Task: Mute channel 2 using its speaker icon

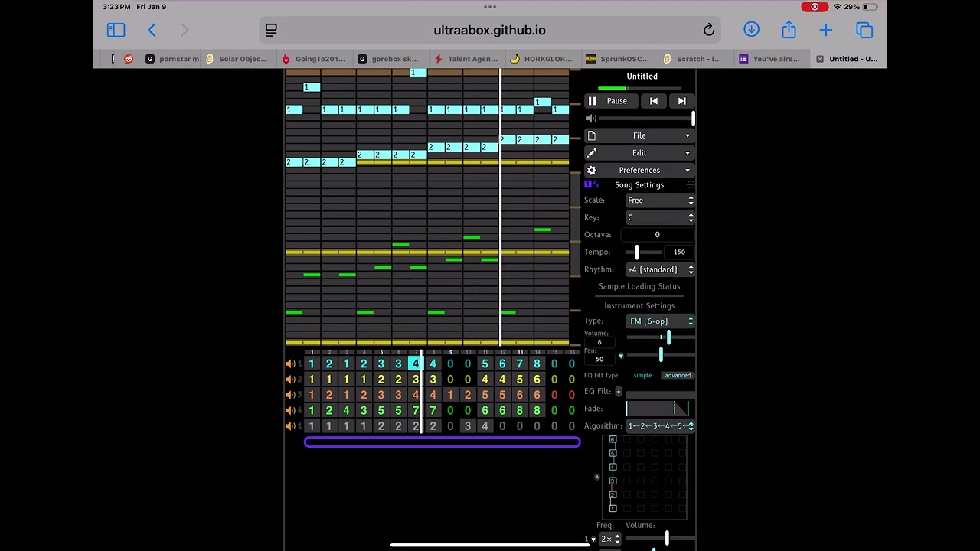Action: [x=291, y=380]
